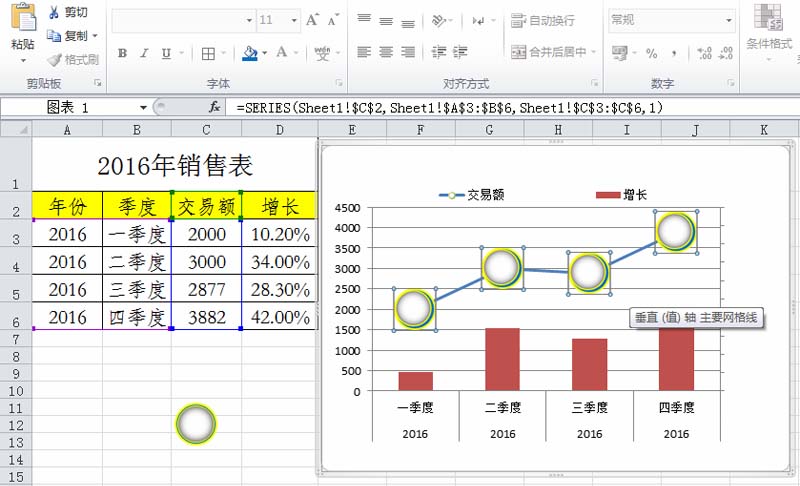The height and width of the screenshot is (486, 800).
Task: Open the underline style dropdown arrow
Action: click(x=181, y=53)
